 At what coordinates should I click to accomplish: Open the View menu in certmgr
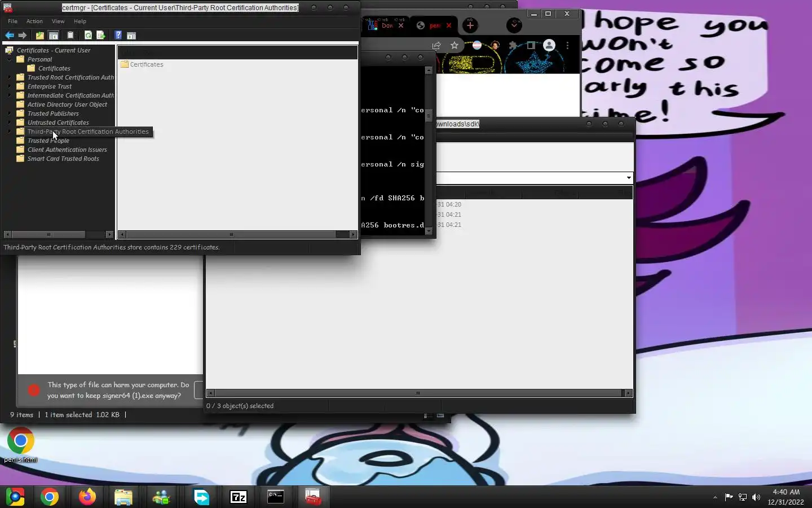(x=58, y=21)
